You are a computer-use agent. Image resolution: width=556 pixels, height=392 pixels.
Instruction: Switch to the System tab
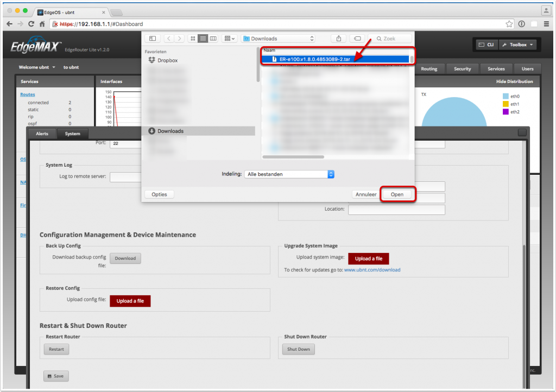click(72, 134)
